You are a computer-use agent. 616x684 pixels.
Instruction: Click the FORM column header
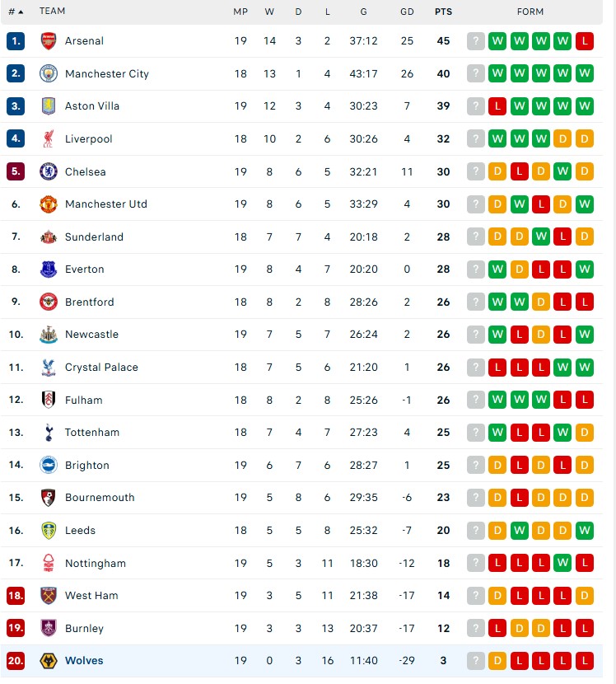(530, 12)
